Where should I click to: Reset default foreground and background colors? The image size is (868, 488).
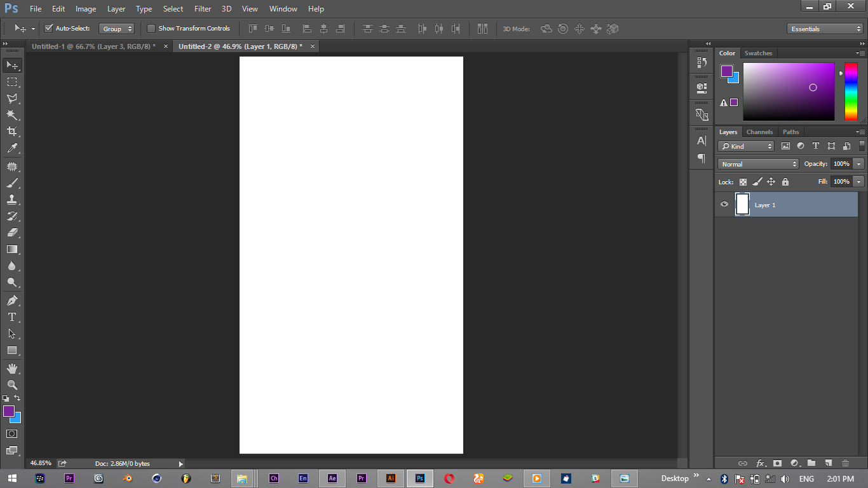6,398
